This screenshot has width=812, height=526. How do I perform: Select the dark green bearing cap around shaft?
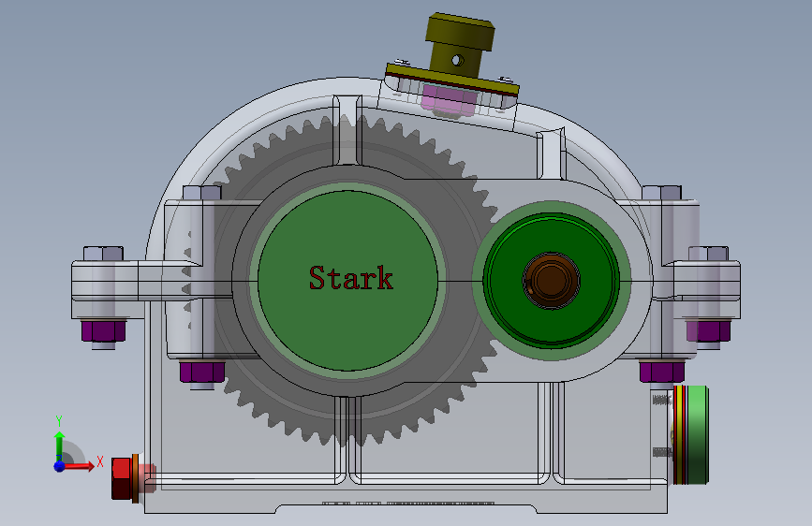(x=551, y=280)
